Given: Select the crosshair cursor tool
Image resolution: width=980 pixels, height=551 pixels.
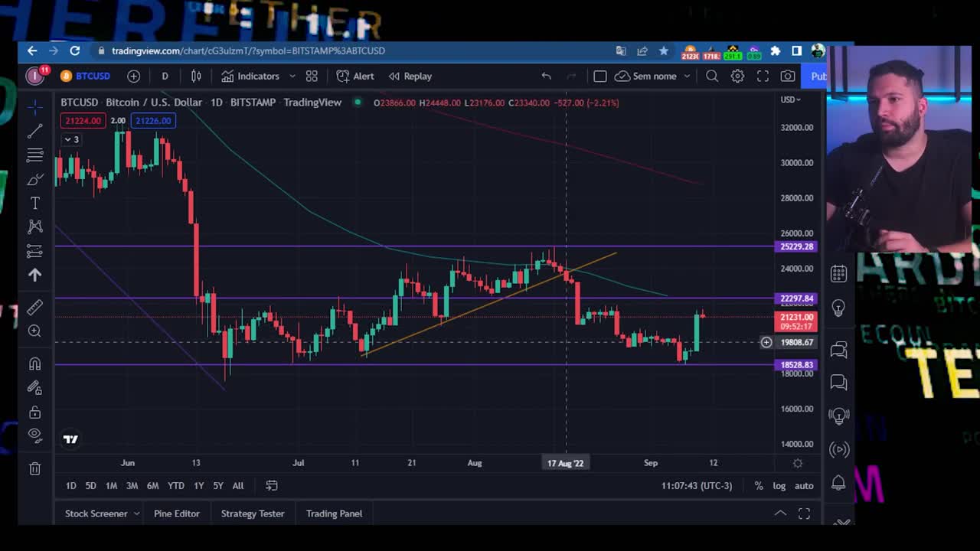Looking at the screenshot, I should click(34, 107).
